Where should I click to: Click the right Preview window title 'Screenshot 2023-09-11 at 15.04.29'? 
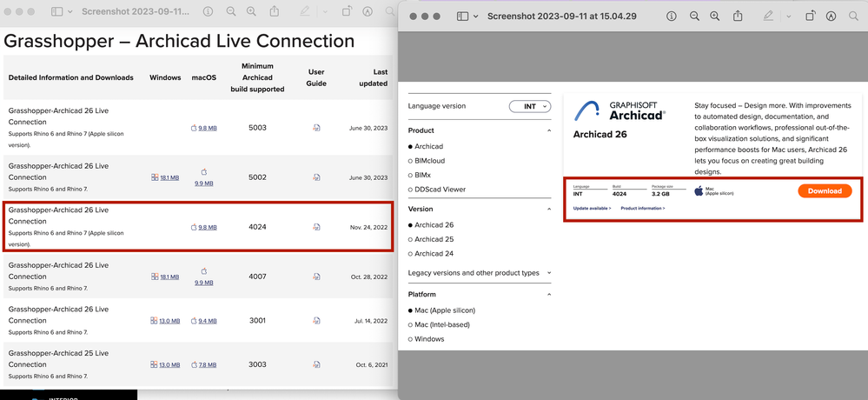(x=562, y=16)
